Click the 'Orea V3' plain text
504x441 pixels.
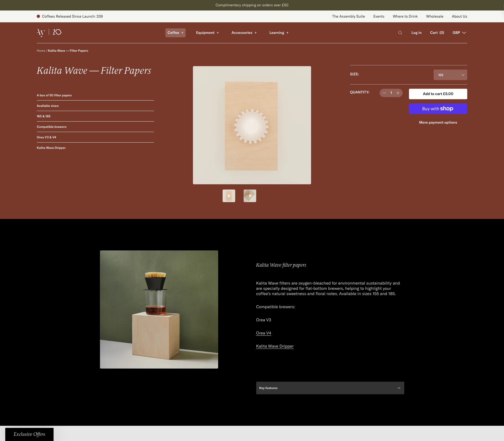coord(264,320)
